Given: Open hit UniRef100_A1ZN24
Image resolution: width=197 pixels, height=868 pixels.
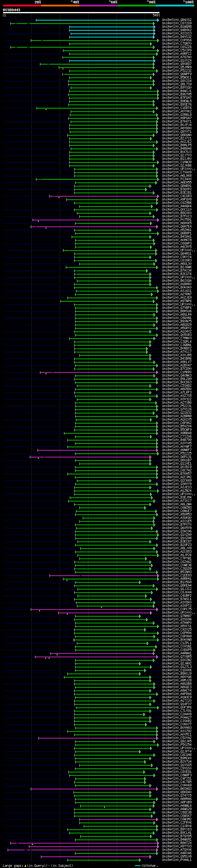Looking at the screenshot, I should click(177, 491).
